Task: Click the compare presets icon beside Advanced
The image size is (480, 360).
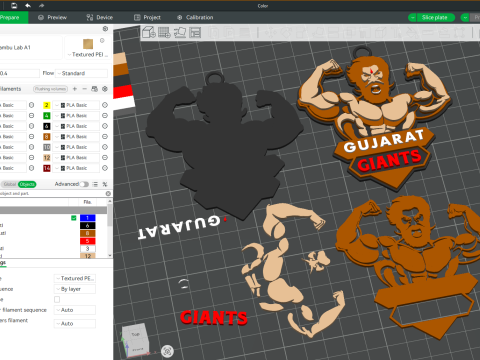Action: [105, 184]
